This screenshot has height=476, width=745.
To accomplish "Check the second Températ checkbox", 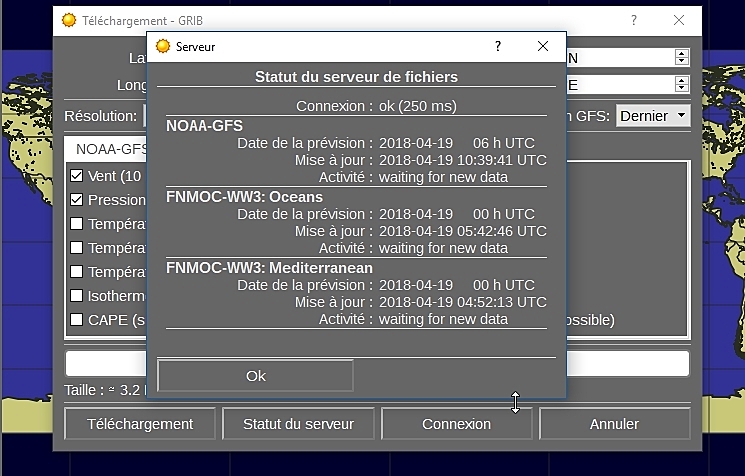I will (76, 248).
